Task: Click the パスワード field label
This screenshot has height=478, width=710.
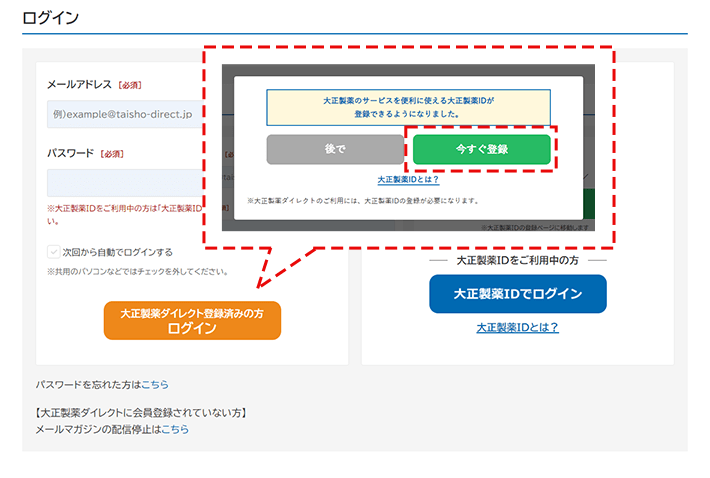Action: coord(71,153)
